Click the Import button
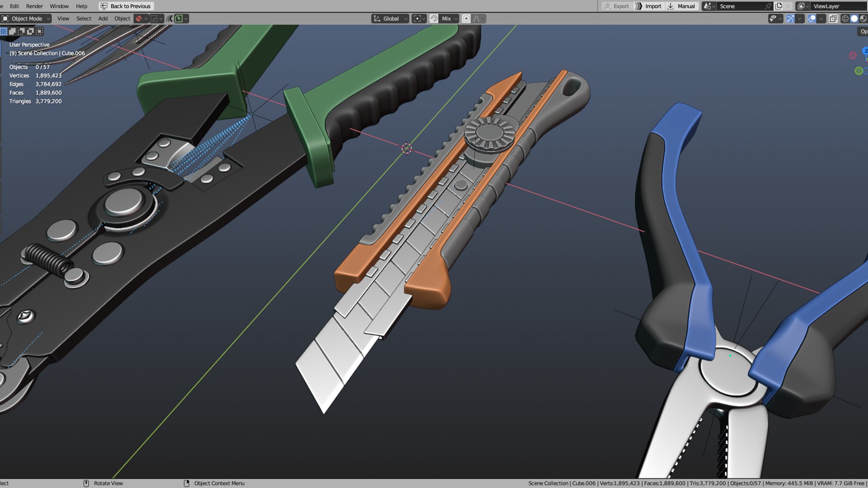 pyautogui.click(x=648, y=6)
